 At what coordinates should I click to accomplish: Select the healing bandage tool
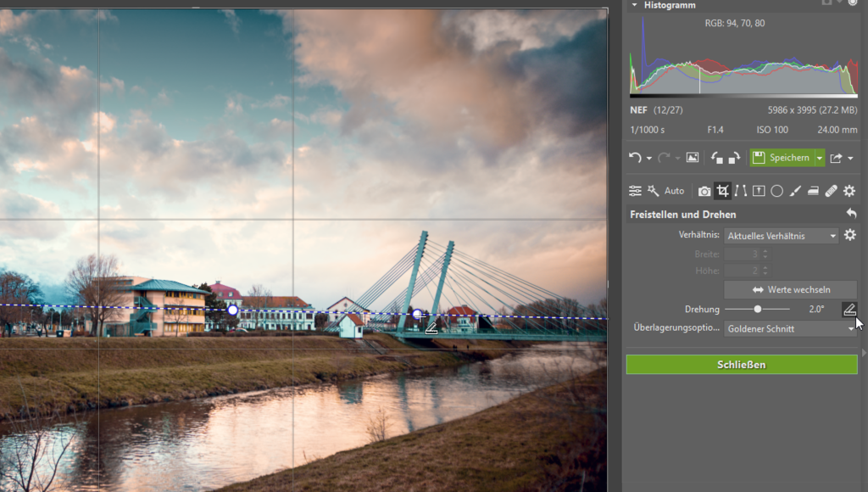pyautogui.click(x=831, y=191)
